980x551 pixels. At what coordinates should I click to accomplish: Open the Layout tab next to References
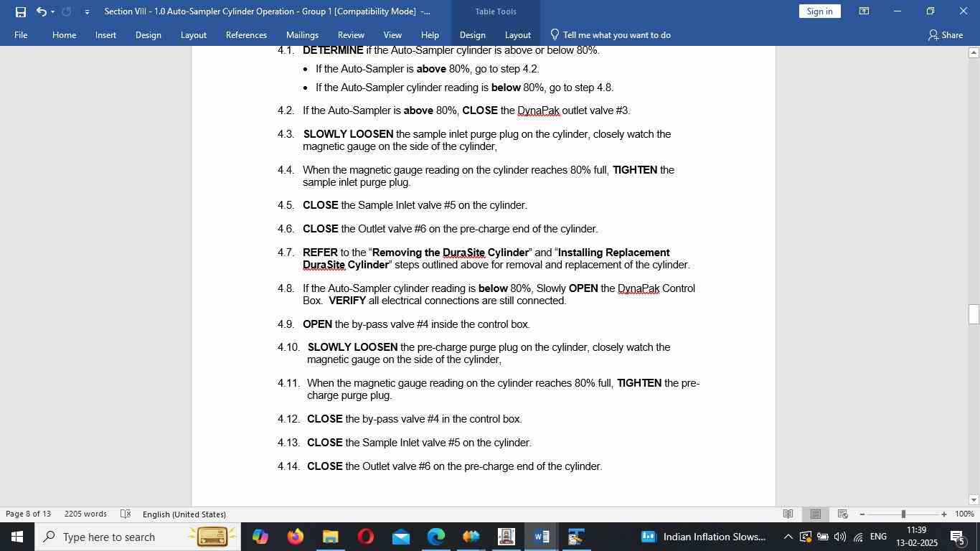point(193,34)
